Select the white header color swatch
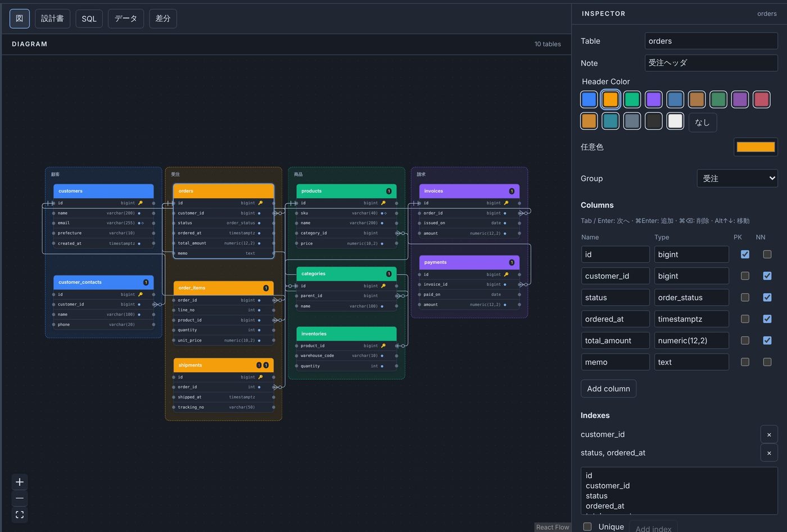This screenshot has height=532, width=787. (675, 121)
